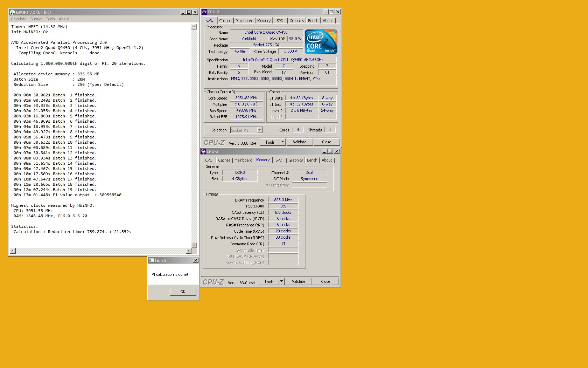Click the processor name Intel Core 2 Quad Q9450
This screenshot has width=588, height=368.
tap(266, 32)
